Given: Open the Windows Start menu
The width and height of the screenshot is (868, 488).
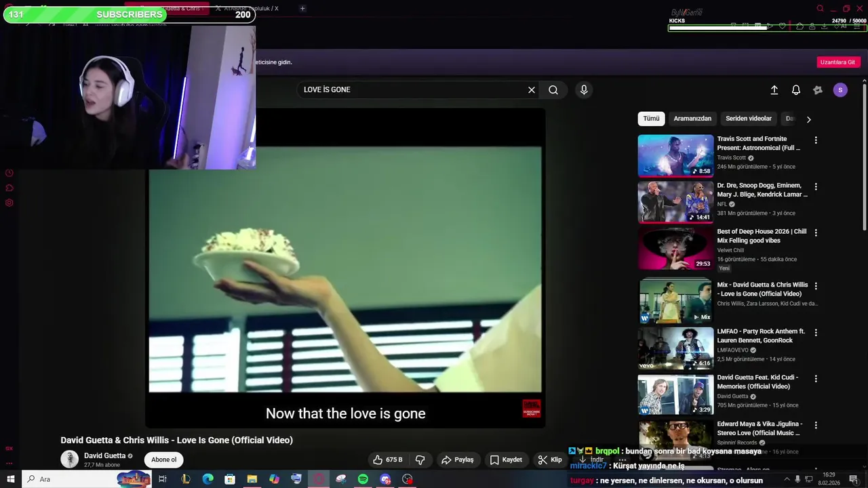Looking at the screenshot, I should click(10, 479).
